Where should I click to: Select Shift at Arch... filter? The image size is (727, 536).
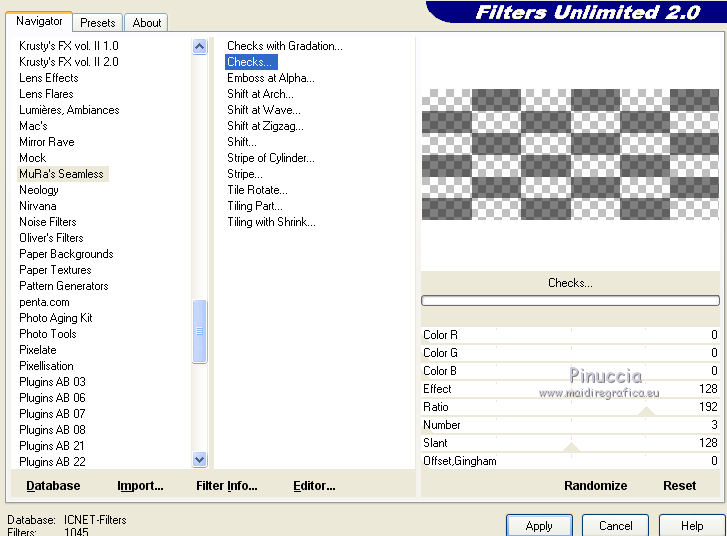click(x=260, y=94)
